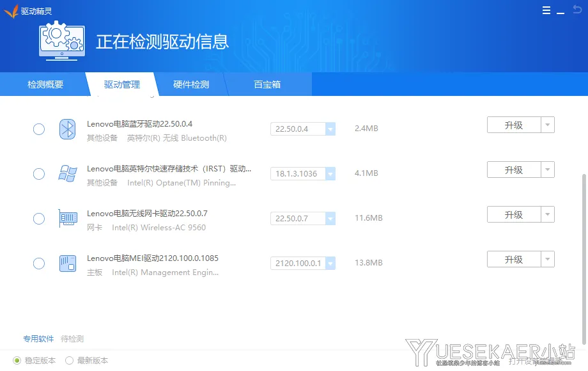Select the IRST driver row checkbox
Screen dimensions: 588x371
click(39, 174)
